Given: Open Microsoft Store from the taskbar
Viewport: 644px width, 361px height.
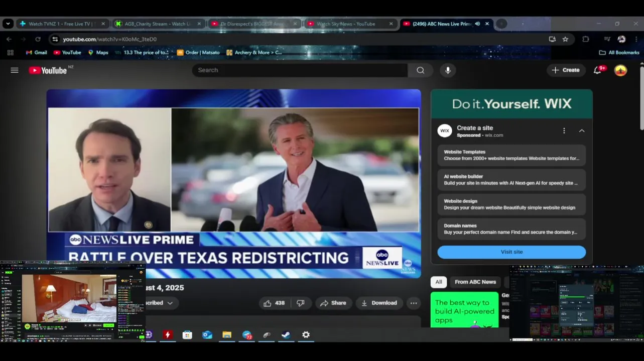Looking at the screenshot, I should coord(187,335).
